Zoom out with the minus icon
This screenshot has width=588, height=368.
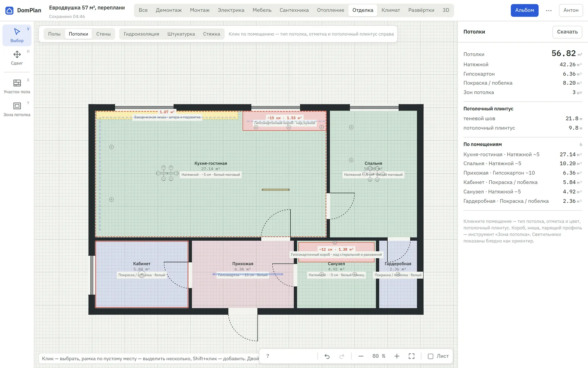(361, 356)
